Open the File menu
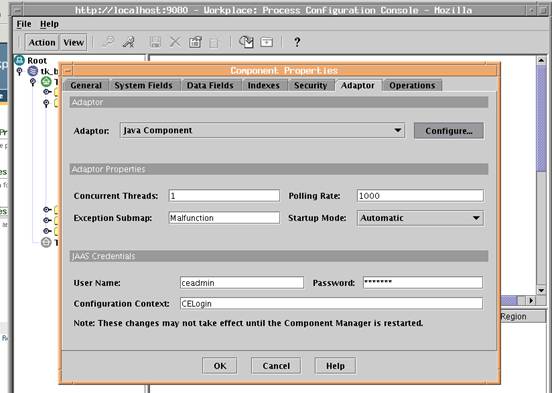The height and width of the screenshot is (393, 552). [x=24, y=24]
